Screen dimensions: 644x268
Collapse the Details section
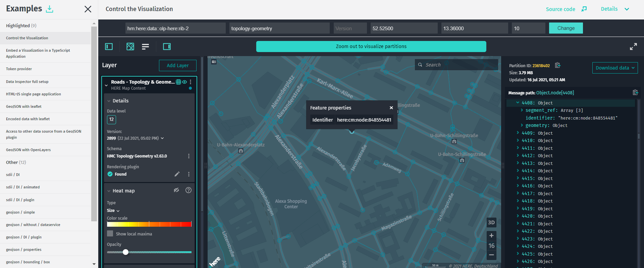coord(109,101)
